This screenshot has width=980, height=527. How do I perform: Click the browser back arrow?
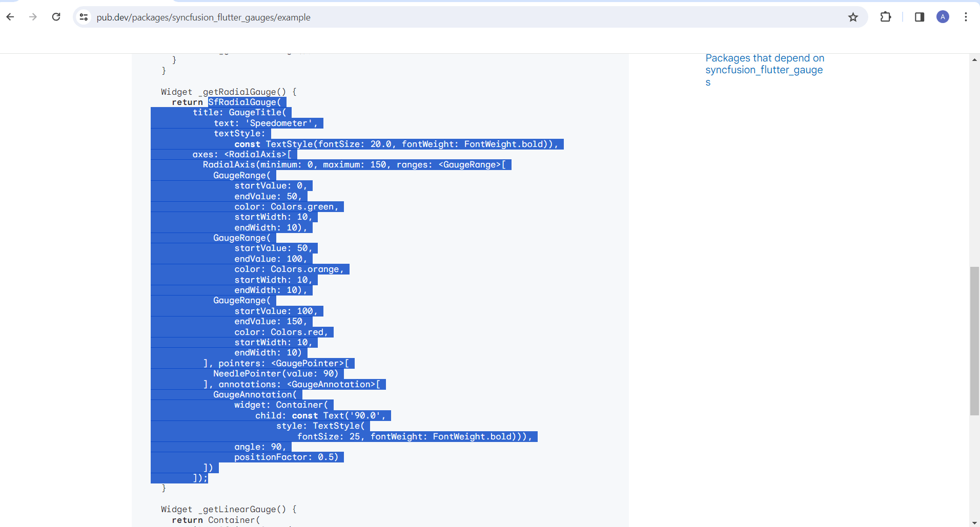click(x=10, y=17)
